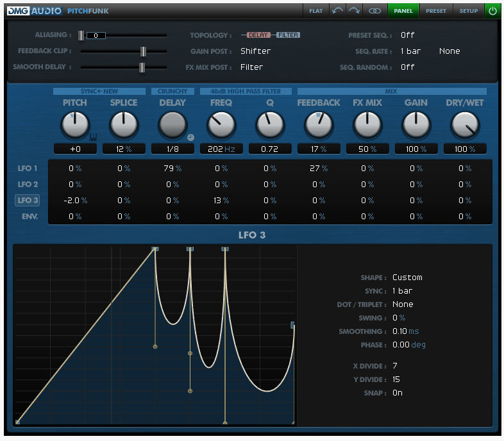Viewport: 504px width, 441px height.
Task: Click the PITCH knob
Action: coord(75,125)
